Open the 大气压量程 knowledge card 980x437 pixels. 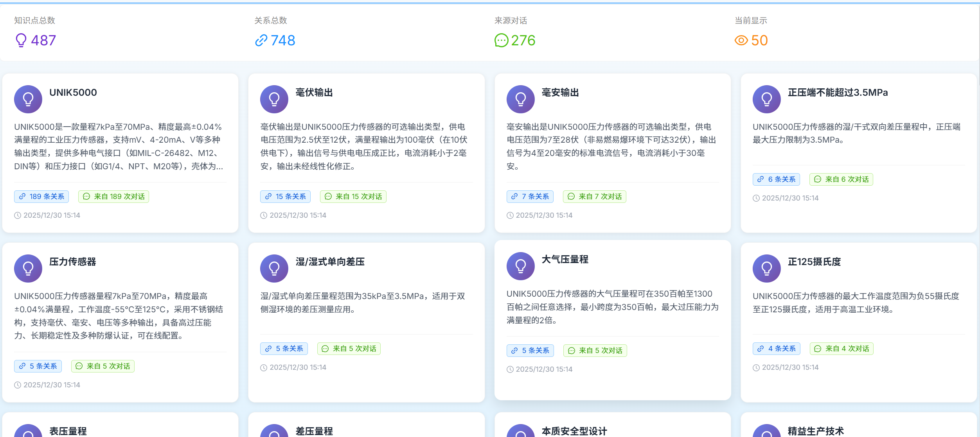click(x=565, y=259)
